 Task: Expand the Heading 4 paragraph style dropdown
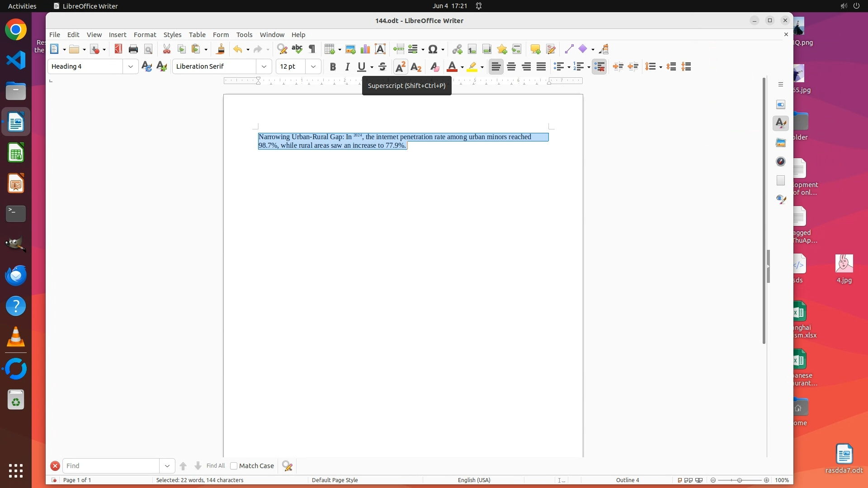(130, 66)
